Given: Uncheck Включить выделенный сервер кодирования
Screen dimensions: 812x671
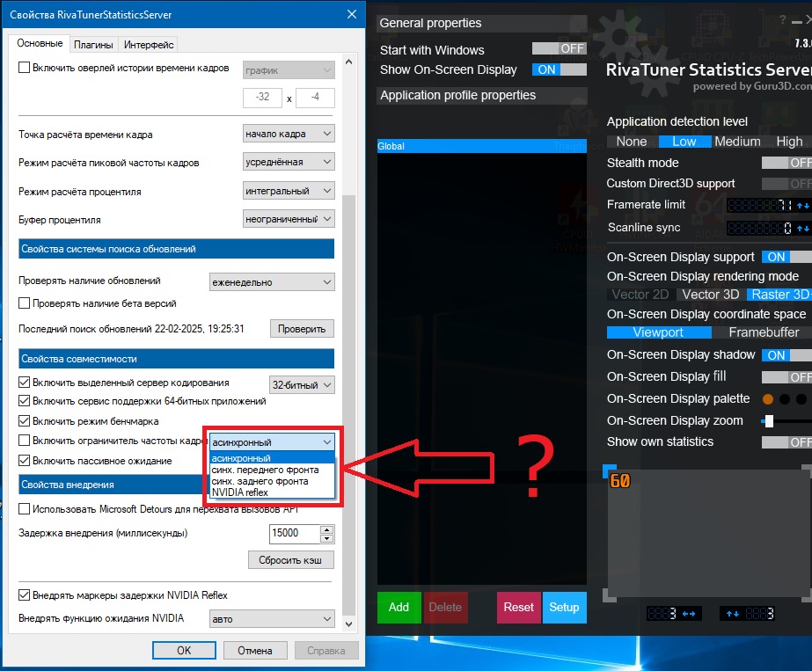Looking at the screenshot, I should coord(24,383).
